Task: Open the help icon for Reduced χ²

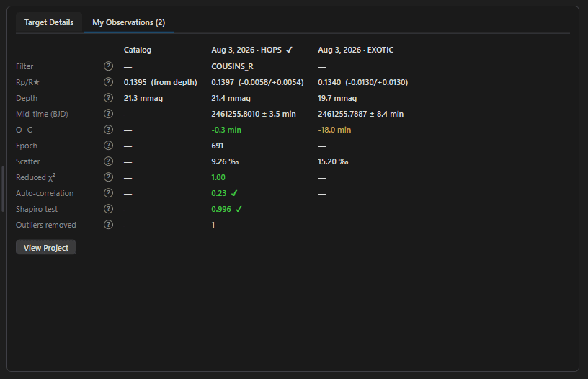Action: point(108,177)
